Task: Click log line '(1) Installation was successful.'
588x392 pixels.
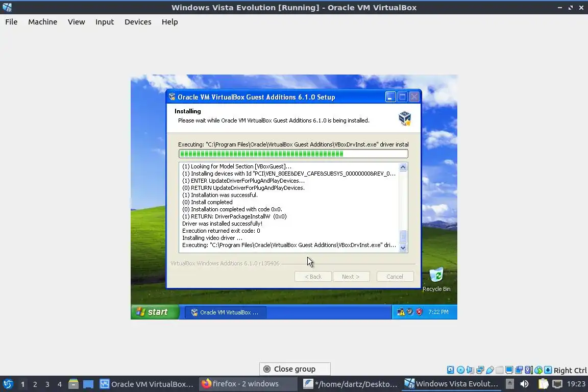Action: tap(220, 195)
